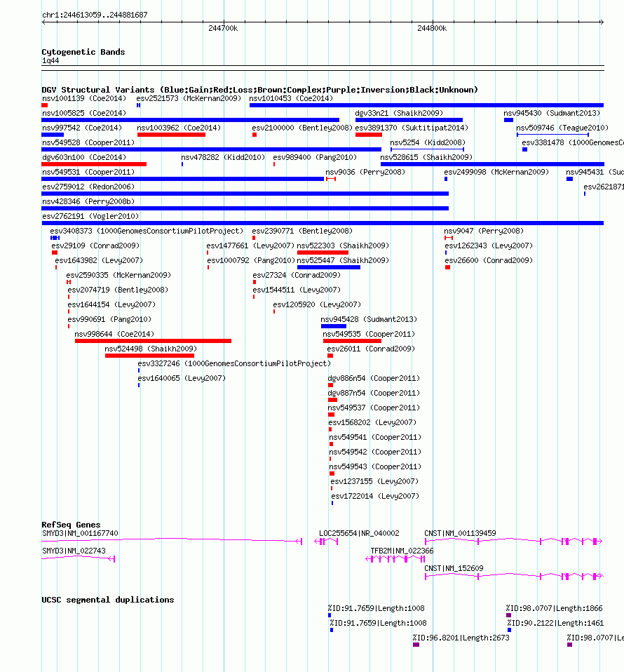Open the esv3408373 1000GenomesConsortiumPilotProject label

147,231
